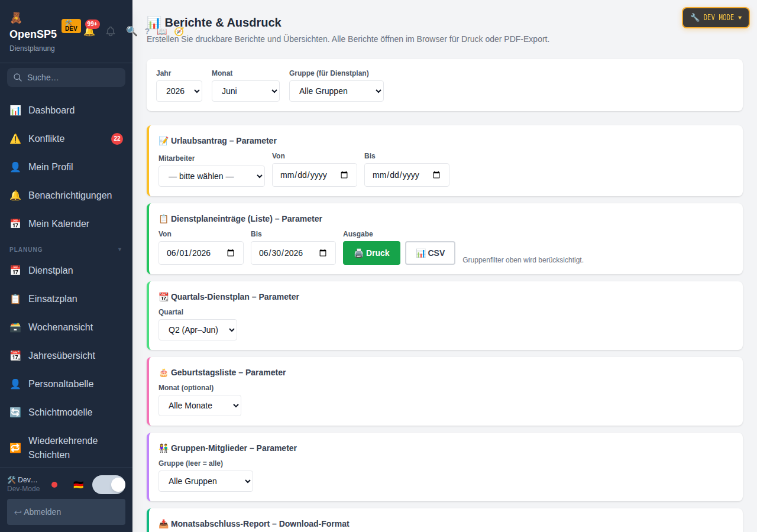The image size is (757, 532).
Task: Click the 'Gruppenfilter oben wird berücksichtigt.' note
Action: 523,260
